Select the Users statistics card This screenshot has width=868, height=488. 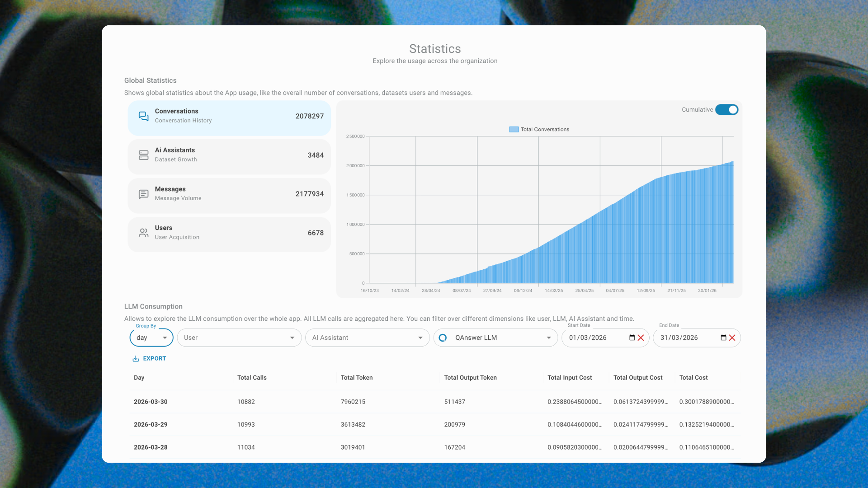(x=229, y=233)
